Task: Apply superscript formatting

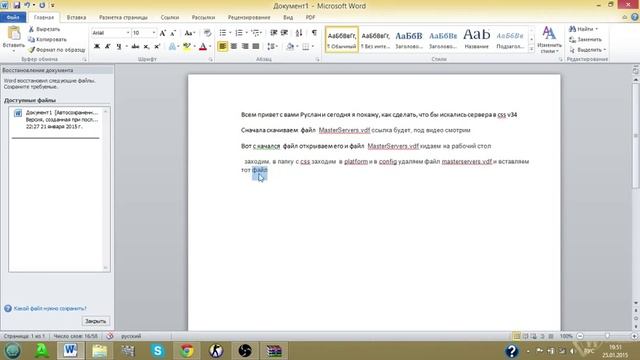Action: point(157,47)
